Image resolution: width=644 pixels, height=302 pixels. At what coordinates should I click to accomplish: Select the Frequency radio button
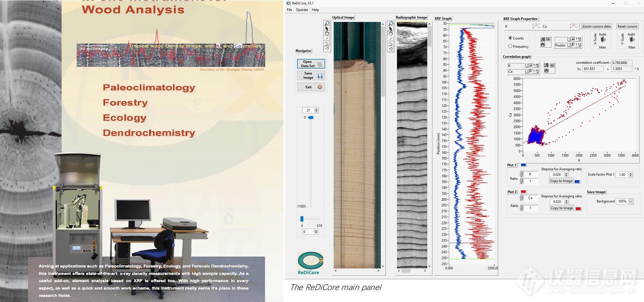click(510, 46)
